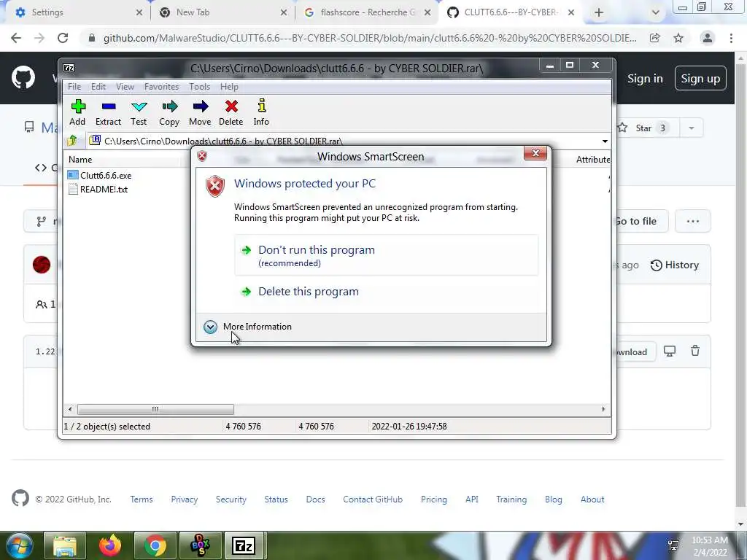Open the Contact GitHub footer link
The width and height of the screenshot is (747, 560).
point(373,499)
